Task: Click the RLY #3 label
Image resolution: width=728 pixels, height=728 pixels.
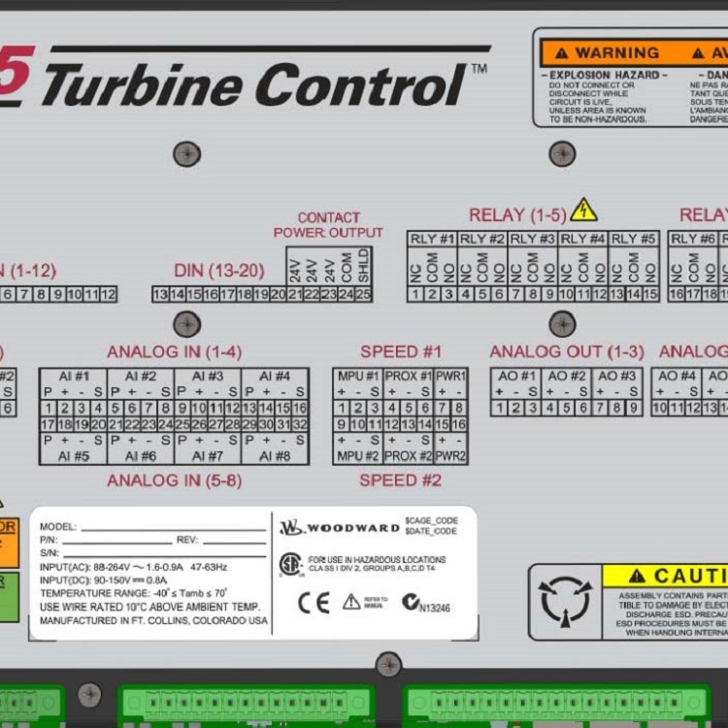Action: 533,239
